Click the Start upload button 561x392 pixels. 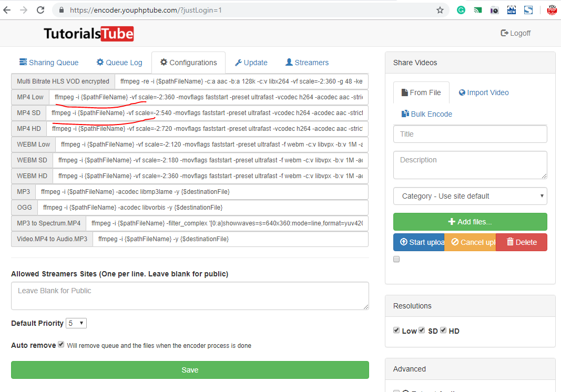[419, 242]
